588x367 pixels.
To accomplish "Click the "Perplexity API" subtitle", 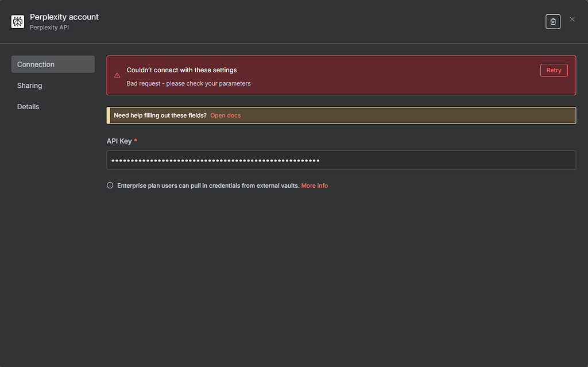I will 49,28.
